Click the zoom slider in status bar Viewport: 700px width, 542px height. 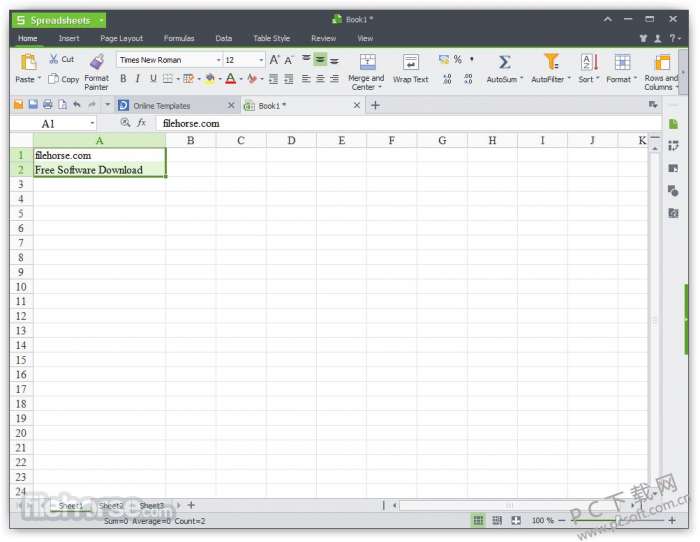coord(617,520)
